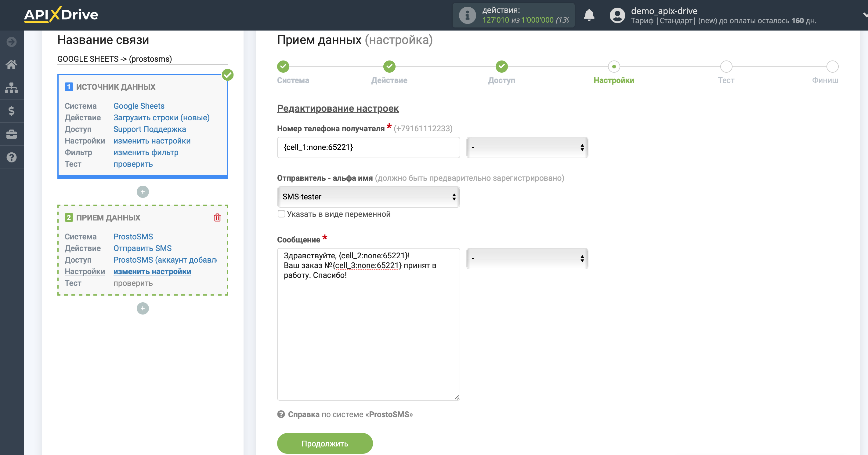Open the Отправить SMS action link

tap(143, 248)
